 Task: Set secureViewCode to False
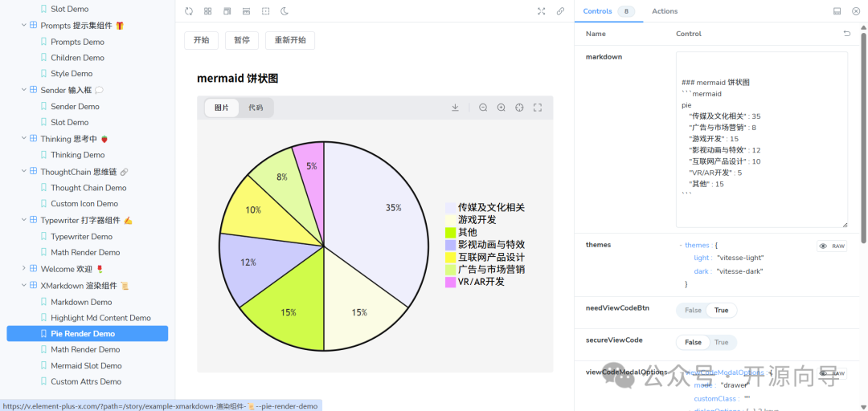click(693, 343)
